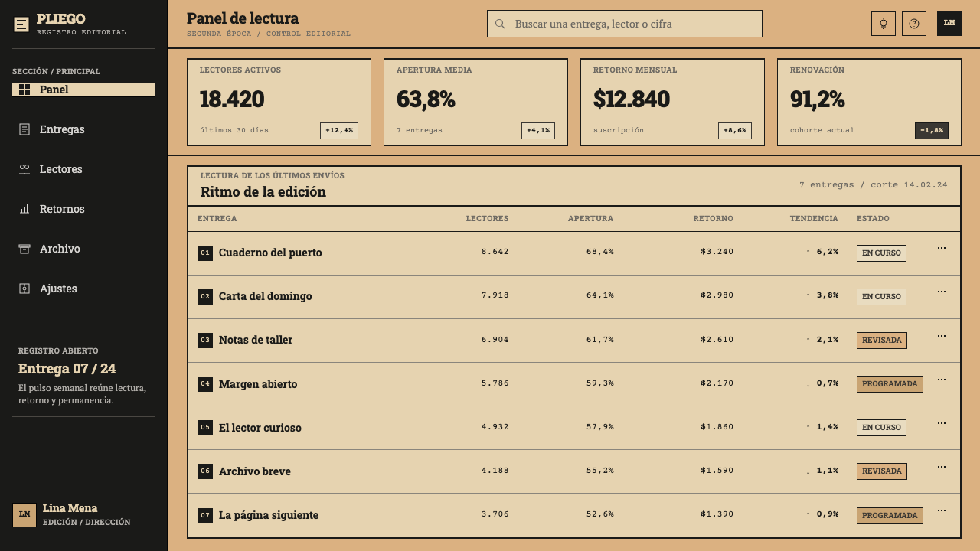
Task: Click the $2.980 value for Carta del domingo
Action: (717, 296)
